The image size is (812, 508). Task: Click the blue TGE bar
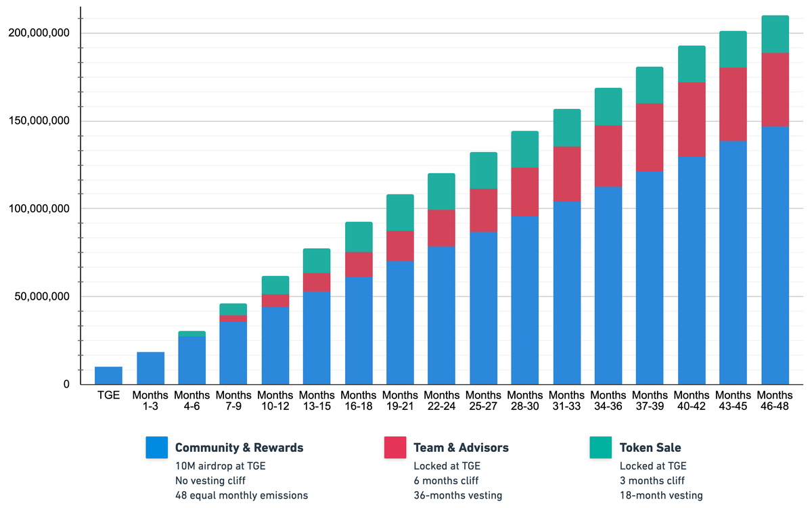[108, 375]
